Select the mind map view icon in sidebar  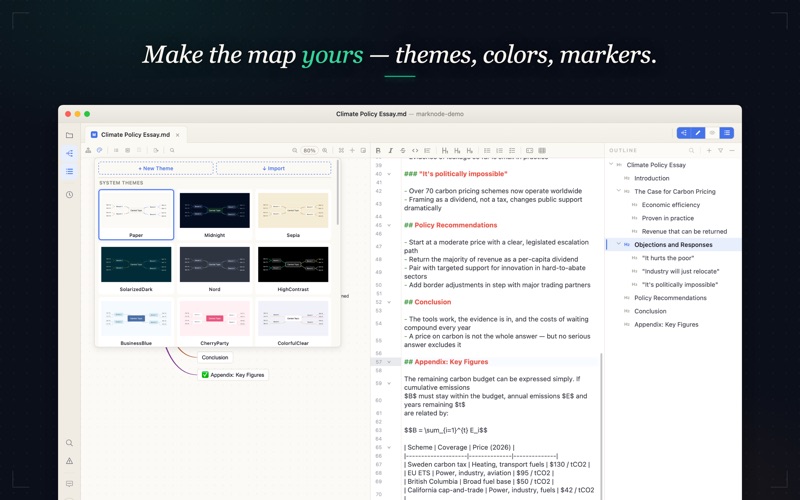coord(69,153)
